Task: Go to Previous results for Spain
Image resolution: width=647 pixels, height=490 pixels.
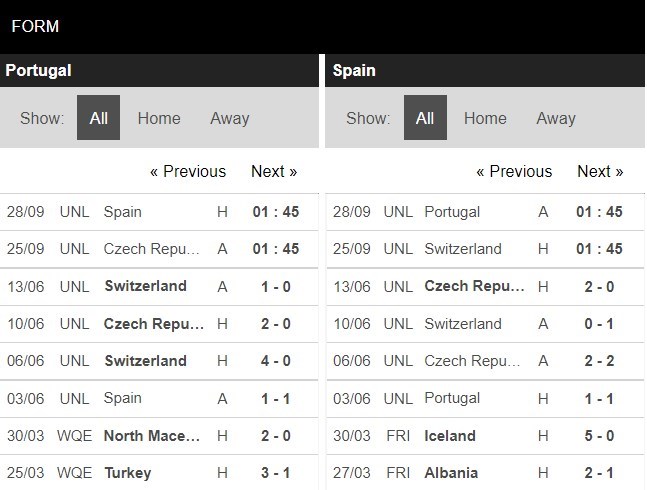Action: click(x=514, y=171)
